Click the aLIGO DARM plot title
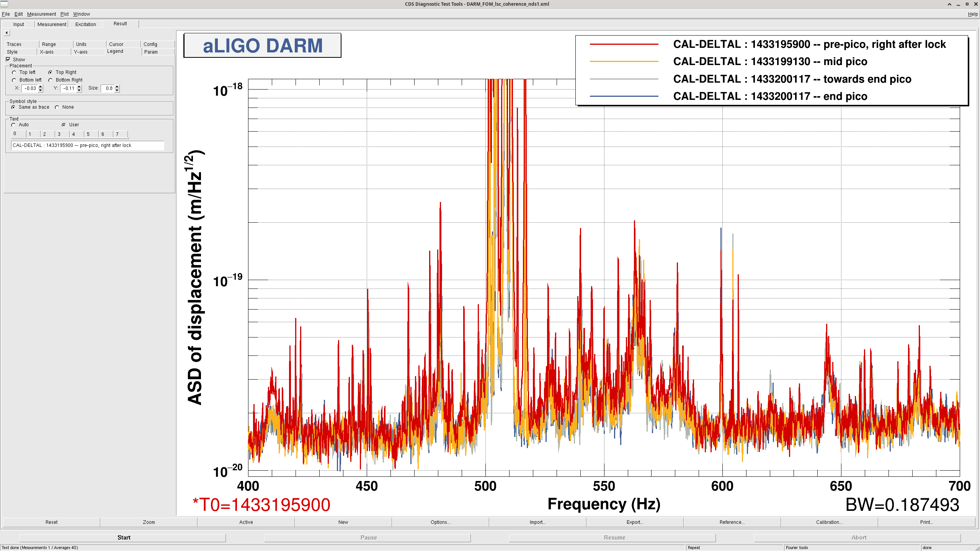Image resolution: width=980 pixels, height=551 pixels. [263, 46]
